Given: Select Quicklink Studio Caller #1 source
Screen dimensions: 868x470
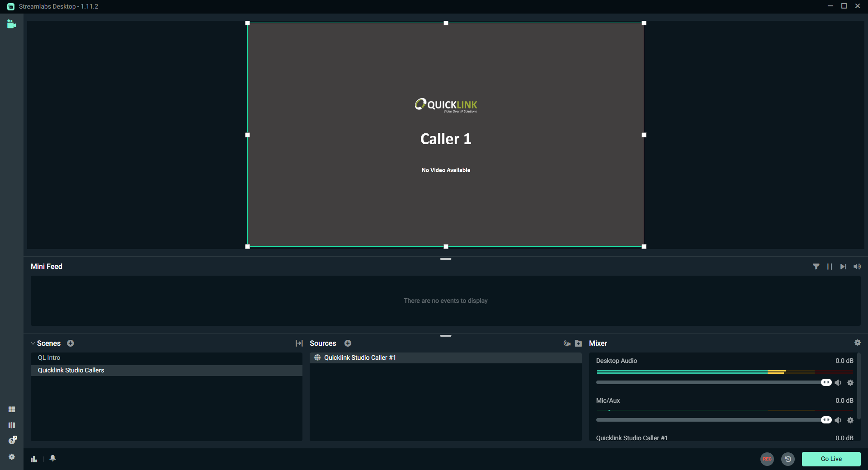Looking at the screenshot, I should click(445, 357).
